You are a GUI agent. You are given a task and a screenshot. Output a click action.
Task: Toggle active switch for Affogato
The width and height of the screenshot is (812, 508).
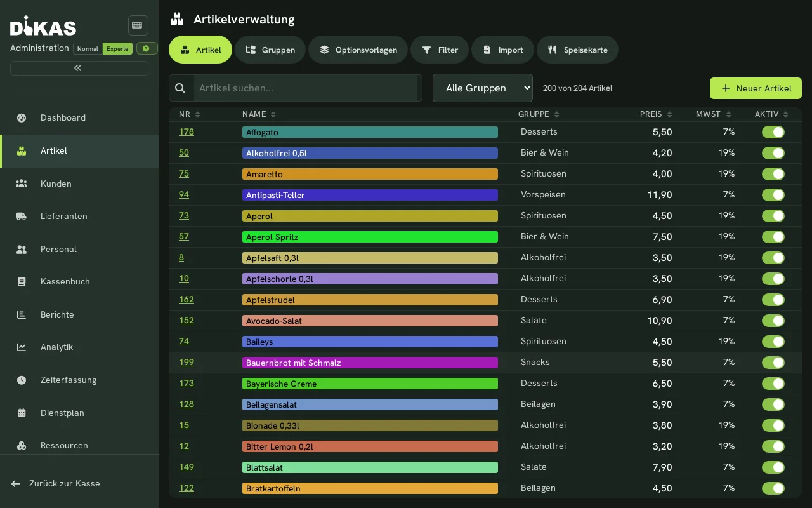coord(773,132)
